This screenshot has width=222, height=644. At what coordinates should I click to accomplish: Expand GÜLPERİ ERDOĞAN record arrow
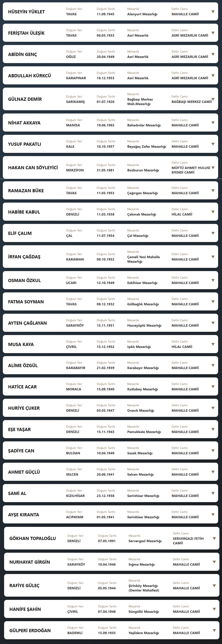(214, 630)
